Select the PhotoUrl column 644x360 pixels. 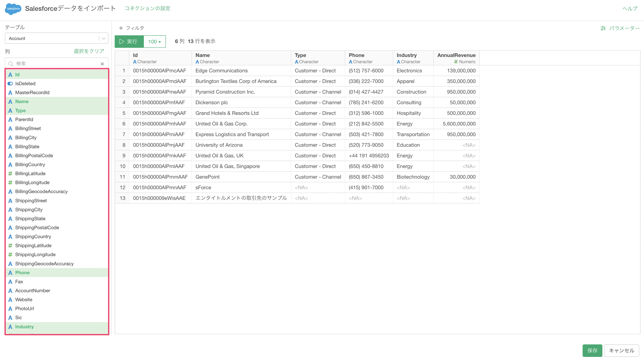pyautogui.click(x=57, y=309)
